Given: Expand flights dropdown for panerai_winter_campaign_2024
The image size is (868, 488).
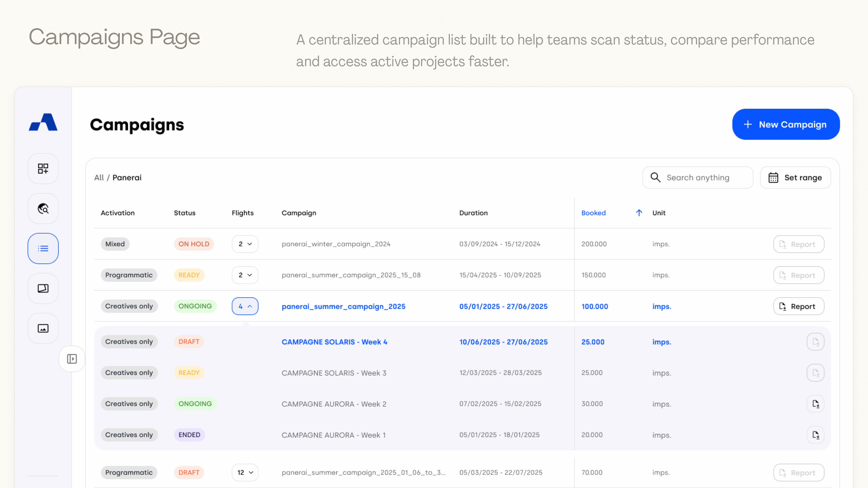Looking at the screenshot, I should coord(245,244).
